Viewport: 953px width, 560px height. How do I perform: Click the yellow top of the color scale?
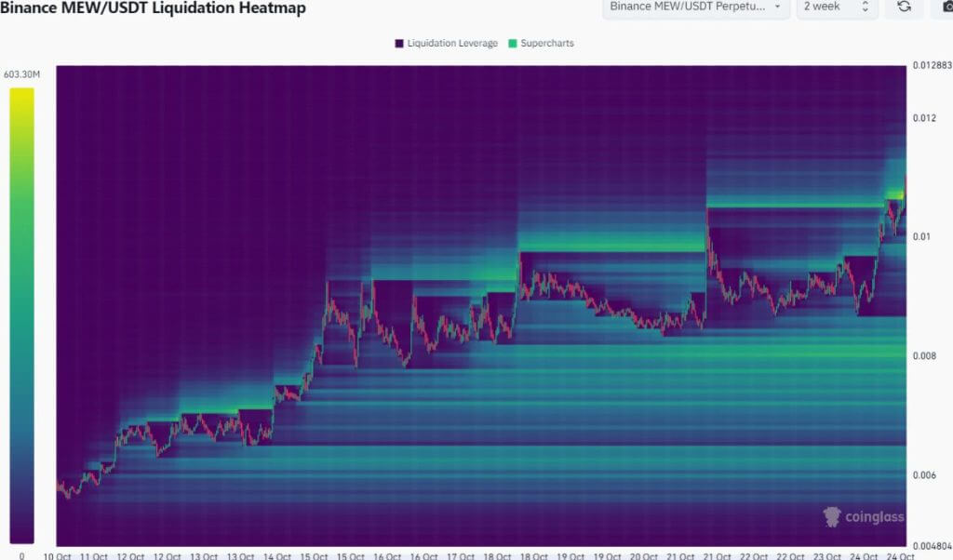22,95
